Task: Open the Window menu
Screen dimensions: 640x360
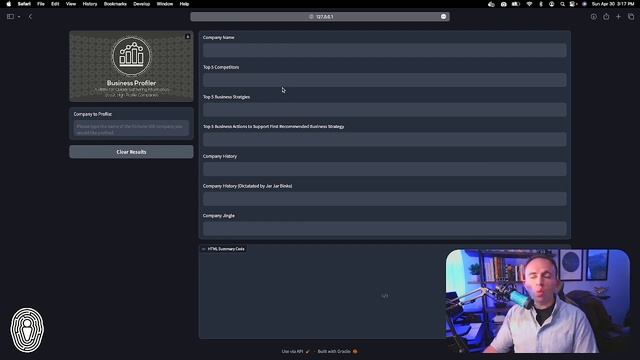Action: (165, 4)
